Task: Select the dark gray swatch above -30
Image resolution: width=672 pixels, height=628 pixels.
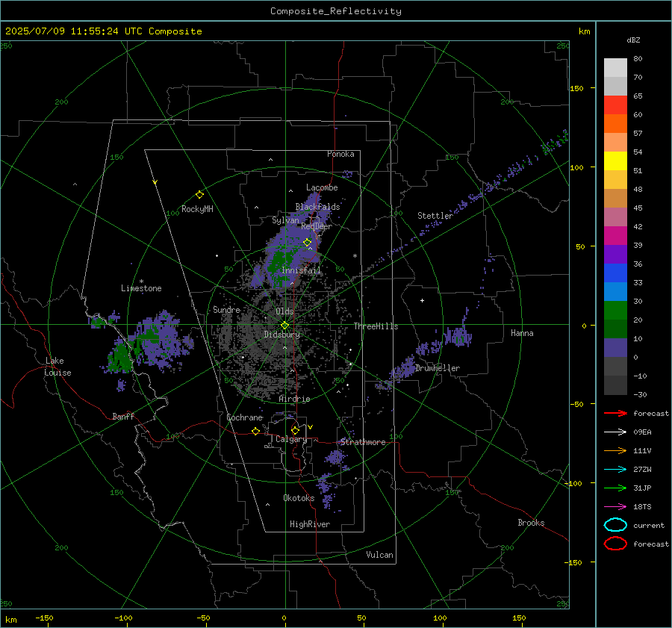Action: [x=615, y=385]
